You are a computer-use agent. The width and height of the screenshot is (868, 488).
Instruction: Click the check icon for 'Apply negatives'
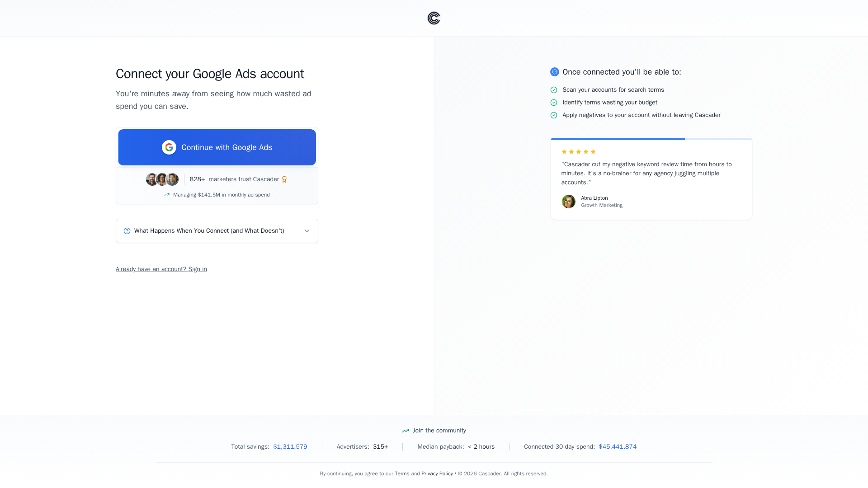click(x=554, y=115)
